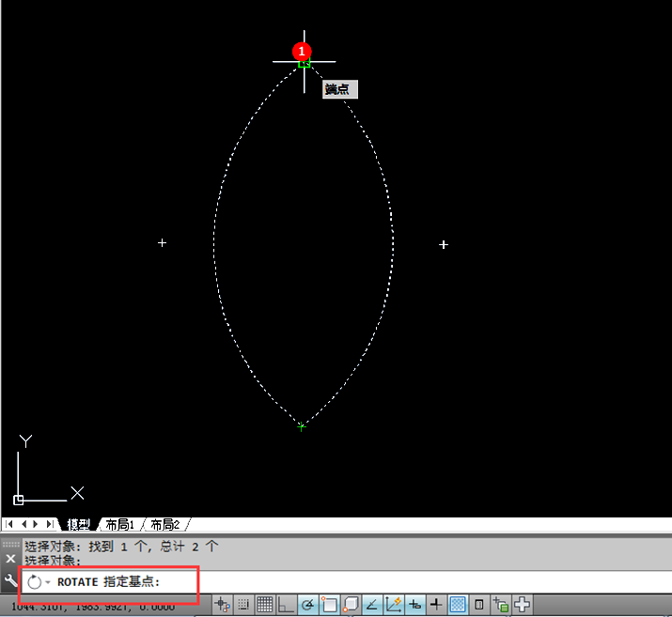The height and width of the screenshot is (617, 672).
Task: Toggle Dynamic UCS status icon
Action: (393, 605)
